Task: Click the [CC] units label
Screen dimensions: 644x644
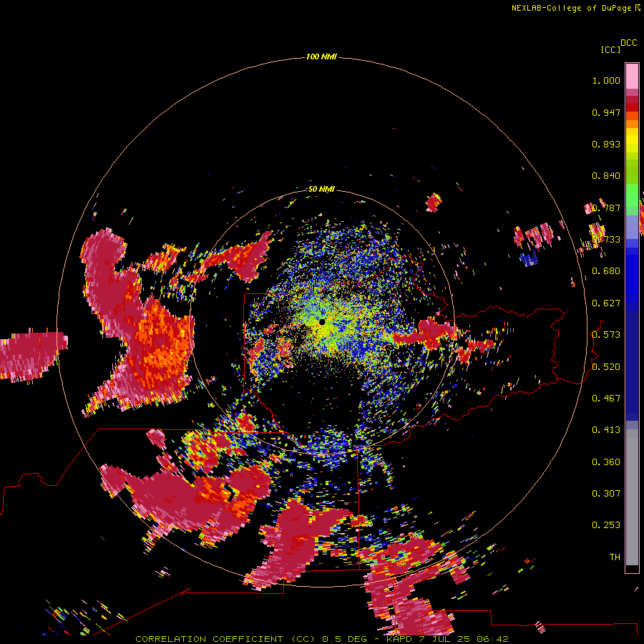Action: [611, 49]
